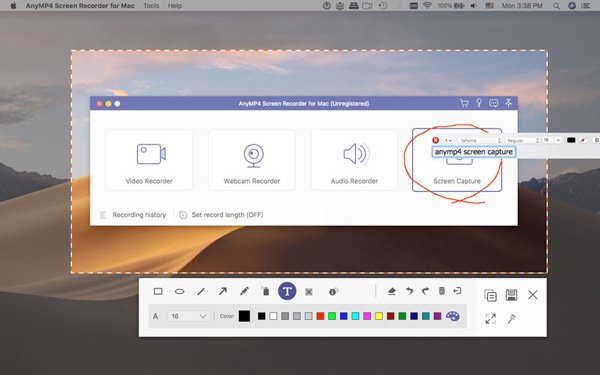Click the volume menu bar icon
600x375 pixels.
474,6
